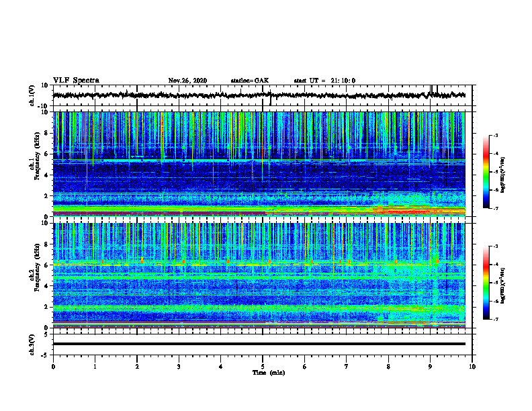Click the "-3" label on ch.1 color bar
This screenshot has height=411, width=532.
tap(495, 135)
